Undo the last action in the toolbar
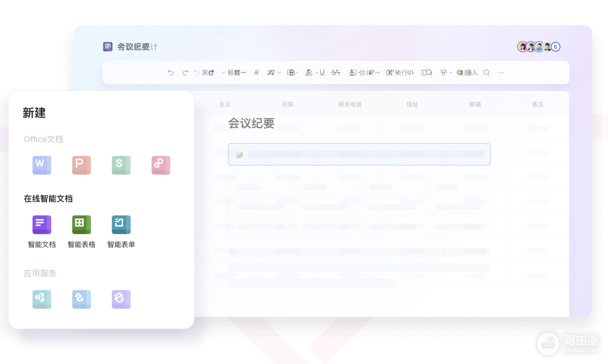This screenshot has height=364, width=608. click(171, 73)
